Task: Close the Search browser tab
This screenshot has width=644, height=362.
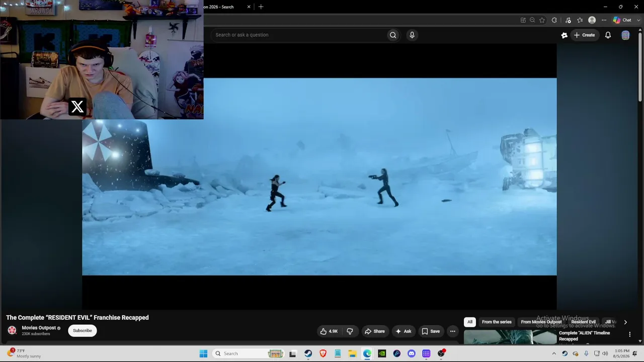Action: coord(249,7)
